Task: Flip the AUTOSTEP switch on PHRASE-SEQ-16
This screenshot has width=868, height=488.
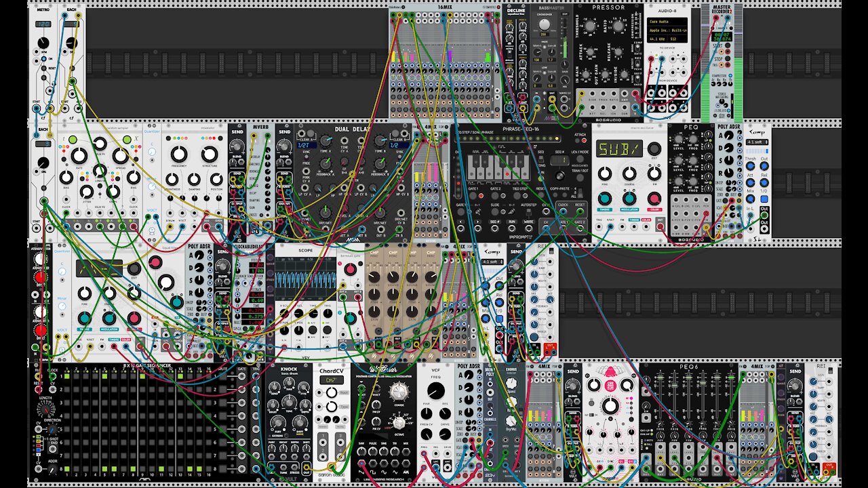Action: pos(529,211)
